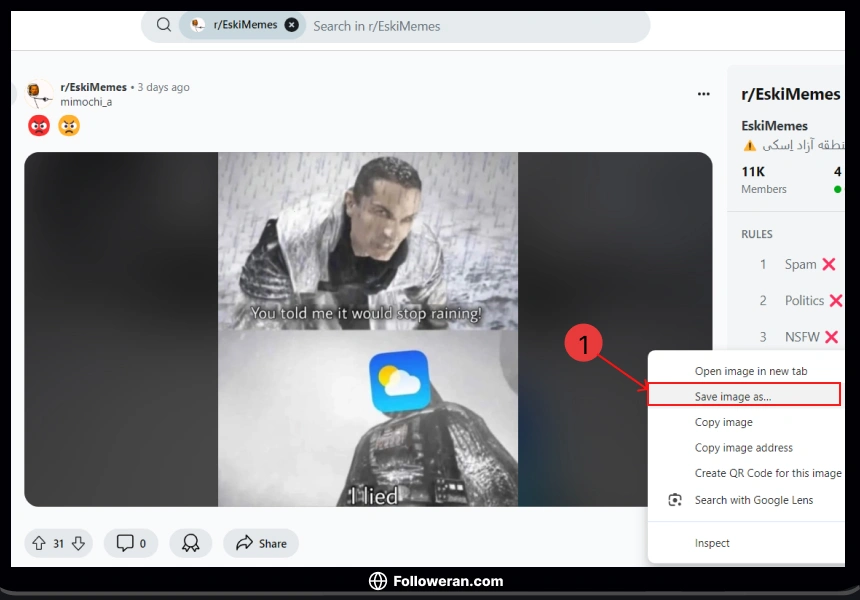Image resolution: width=860 pixels, height=600 pixels.
Task: Remove the r/EskiMemes search filter
Action: (x=291, y=24)
